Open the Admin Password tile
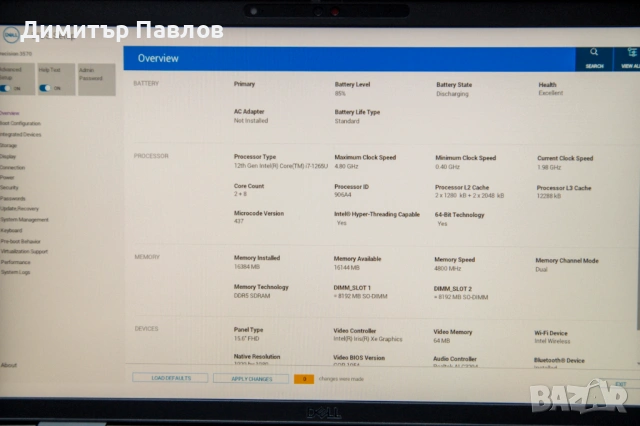 (x=88, y=74)
